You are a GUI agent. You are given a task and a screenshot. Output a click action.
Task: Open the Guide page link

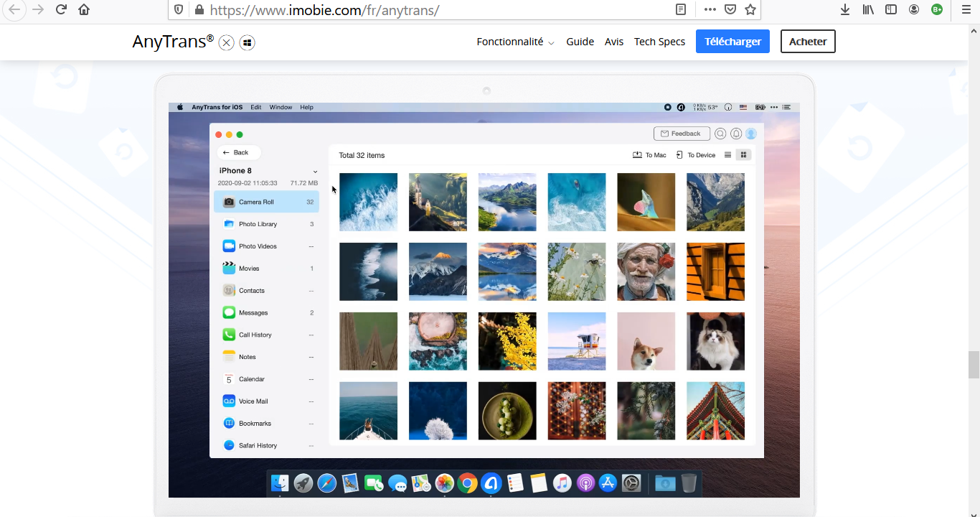(x=580, y=42)
